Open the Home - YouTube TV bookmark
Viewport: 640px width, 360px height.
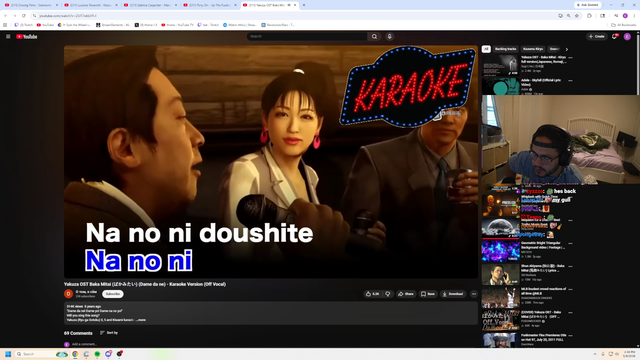(x=178, y=25)
